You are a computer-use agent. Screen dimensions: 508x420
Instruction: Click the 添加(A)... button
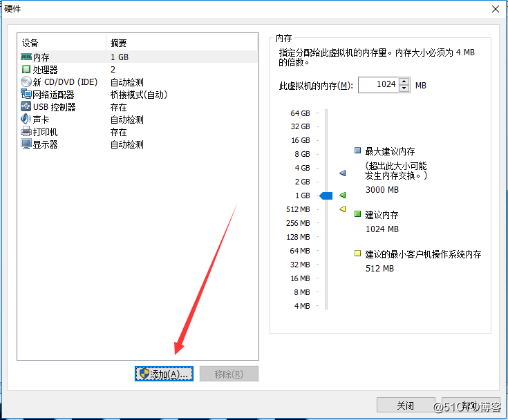164,374
